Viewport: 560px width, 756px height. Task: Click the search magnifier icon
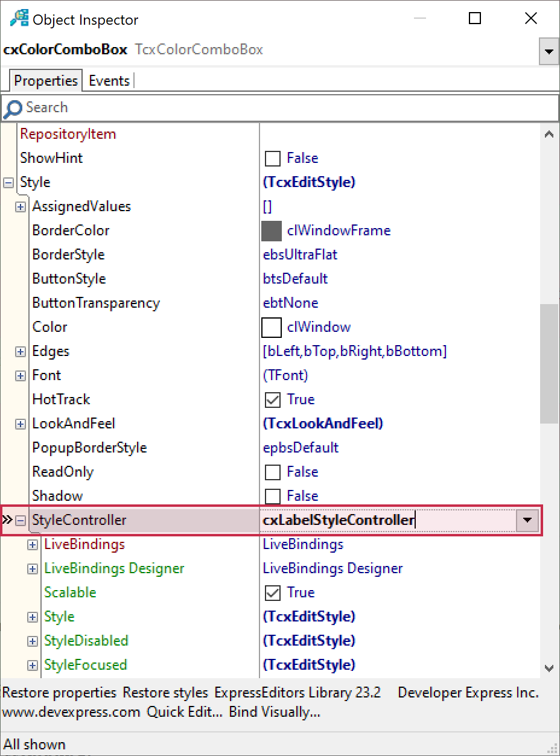13,109
